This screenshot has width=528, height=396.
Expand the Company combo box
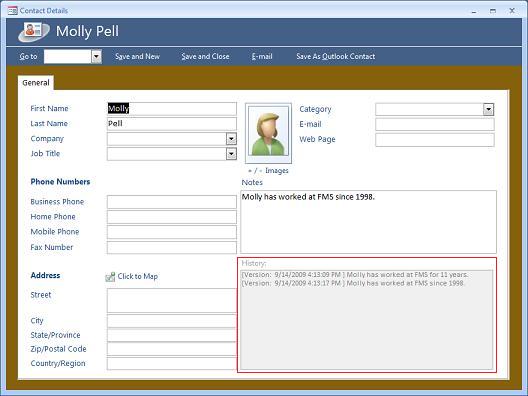tap(231, 139)
